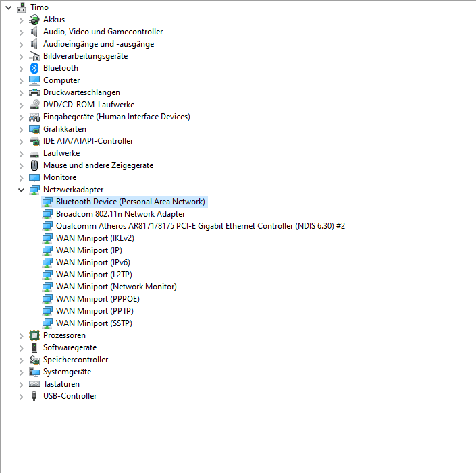Collapse the Netzwerkadapter category
This screenshot has width=476, height=473.
21,190
